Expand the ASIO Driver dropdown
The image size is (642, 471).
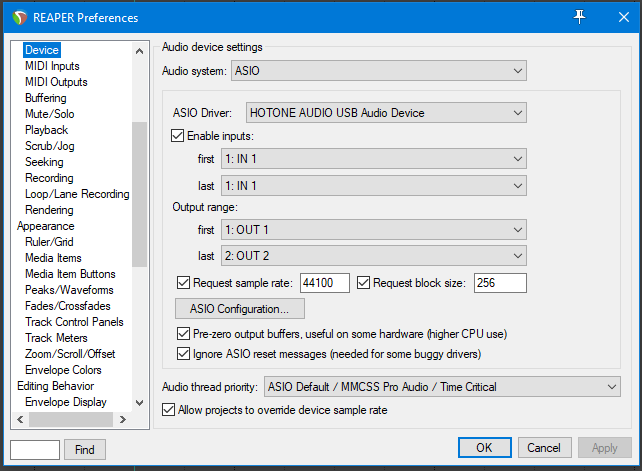coord(385,113)
